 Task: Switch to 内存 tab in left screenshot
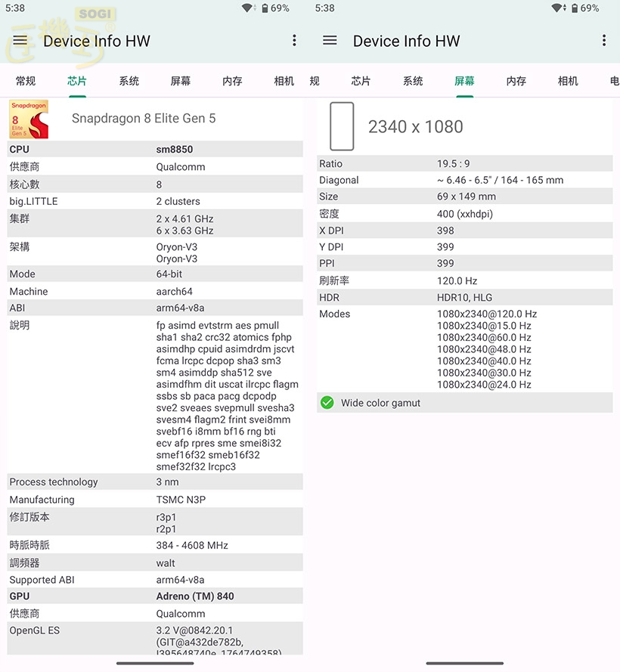coord(232,81)
